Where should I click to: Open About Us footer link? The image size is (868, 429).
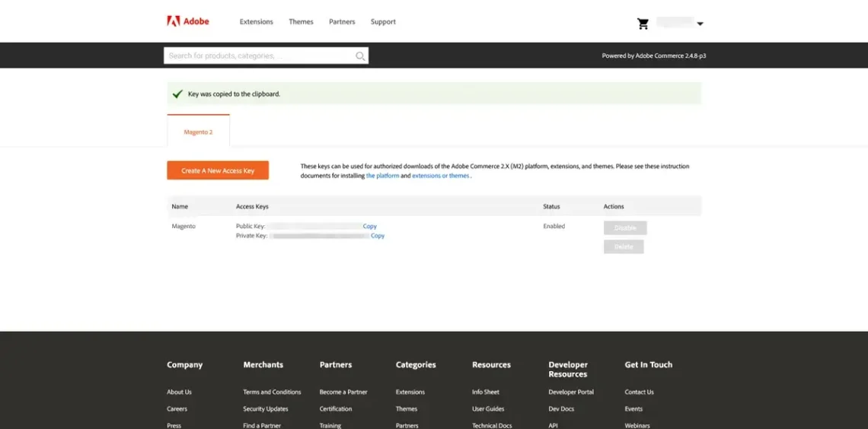coord(180,392)
